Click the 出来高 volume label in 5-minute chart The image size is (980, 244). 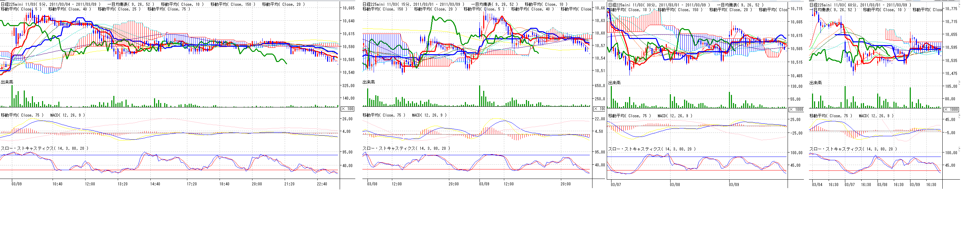7,82
